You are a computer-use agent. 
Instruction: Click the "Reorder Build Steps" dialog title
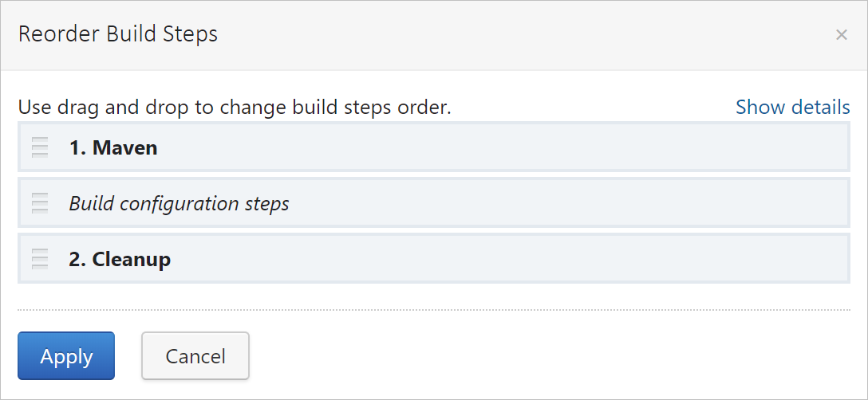coord(118,34)
